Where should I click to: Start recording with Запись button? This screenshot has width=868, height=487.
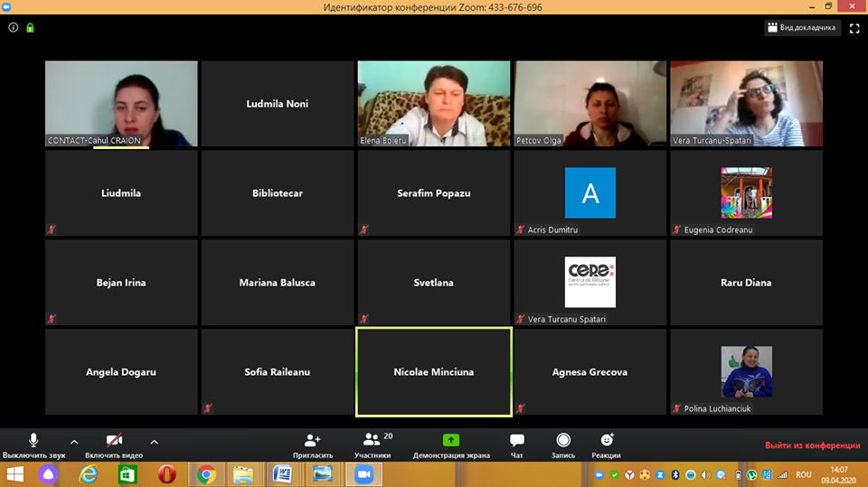563,441
